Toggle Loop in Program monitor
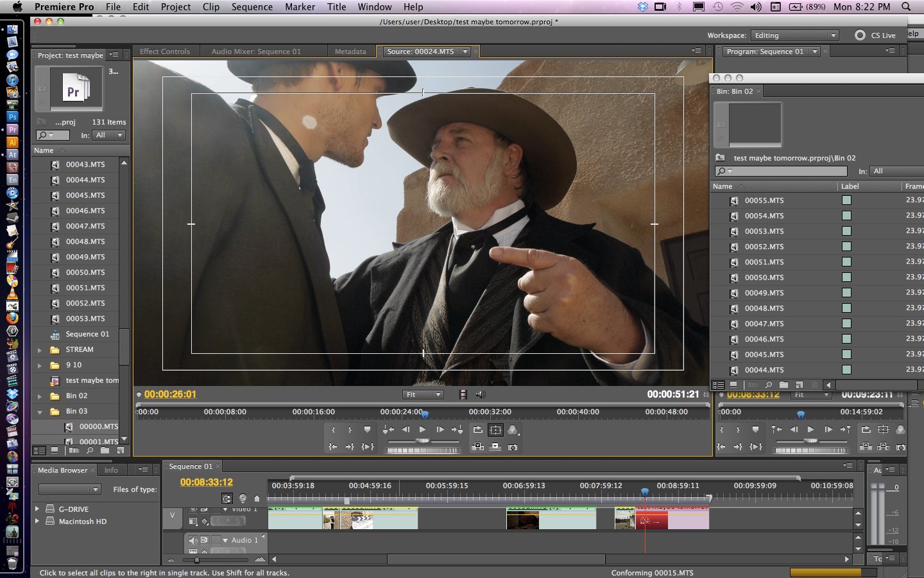 pos(866,430)
